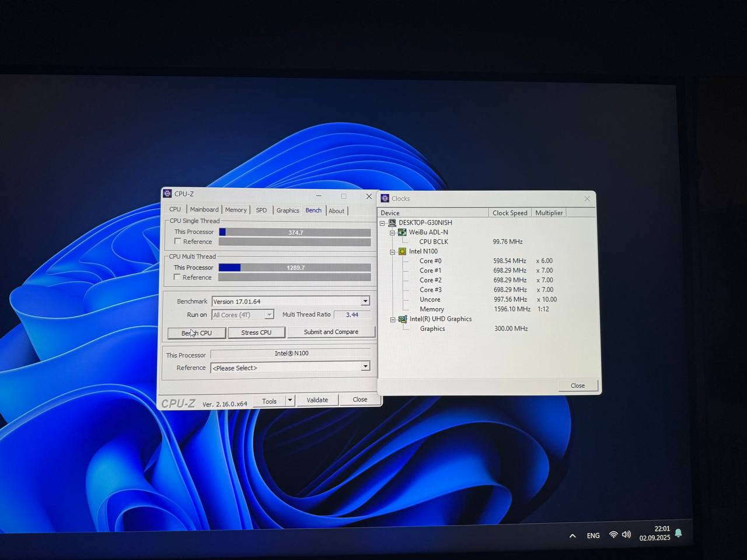This screenshot has height=560, width=747.
Task: Click the Multiplier column header
Action: (549, 213)
